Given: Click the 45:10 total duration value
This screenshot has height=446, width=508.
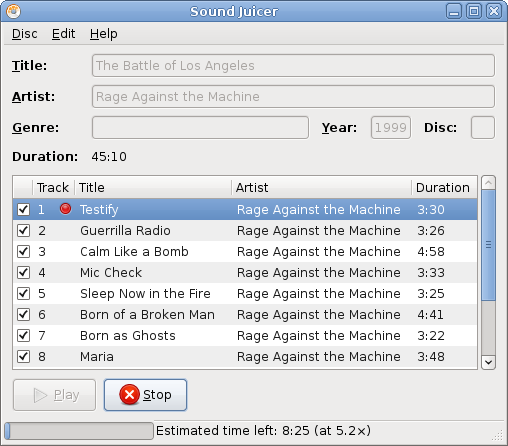Looking at the screenshot, I should coord(109,157).
